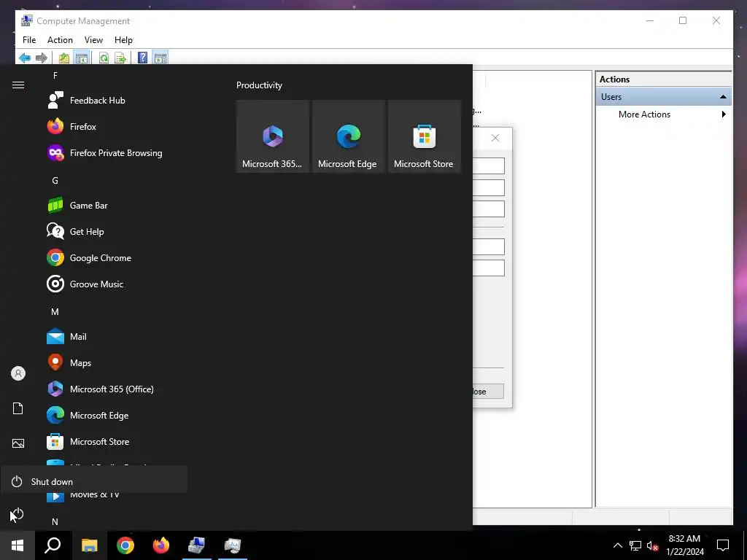747x560 pixels.
Task: Open File Explorer from taskbar
Action: (x=89, y=545)
